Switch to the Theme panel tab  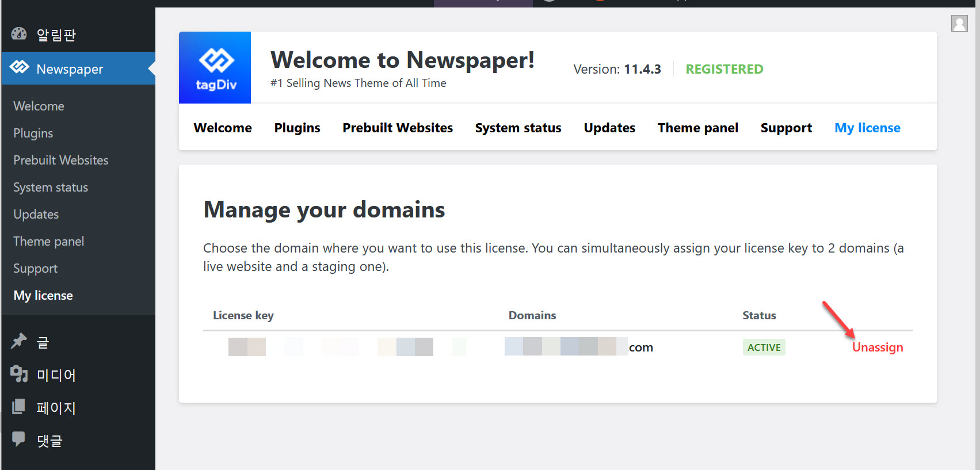click(698, 128)
